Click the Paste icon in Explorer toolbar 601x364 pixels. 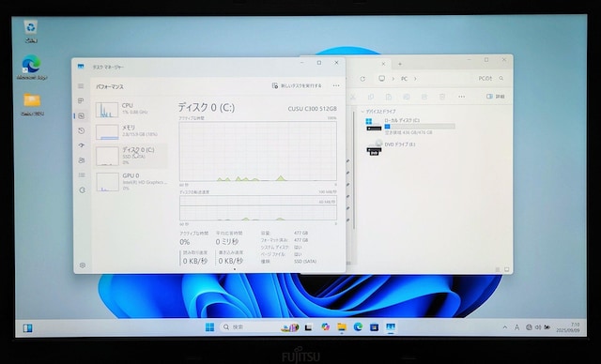[388, 97]
